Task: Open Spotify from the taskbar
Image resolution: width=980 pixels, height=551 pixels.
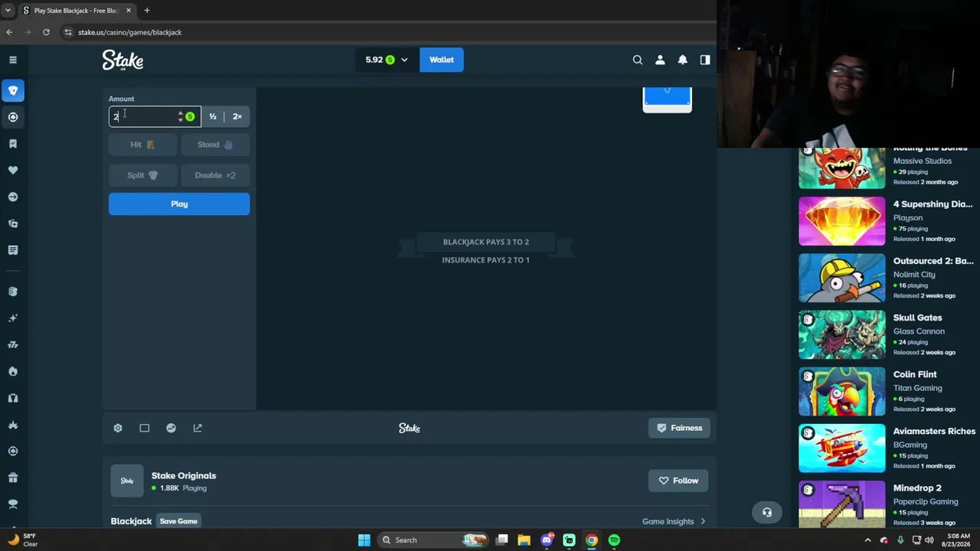Action: tap(614, 540)
